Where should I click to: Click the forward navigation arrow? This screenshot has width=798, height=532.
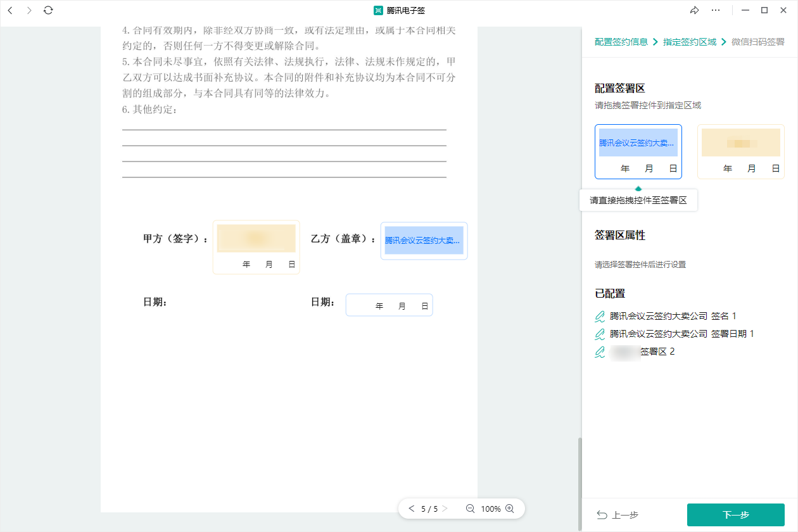pos(28,10)
